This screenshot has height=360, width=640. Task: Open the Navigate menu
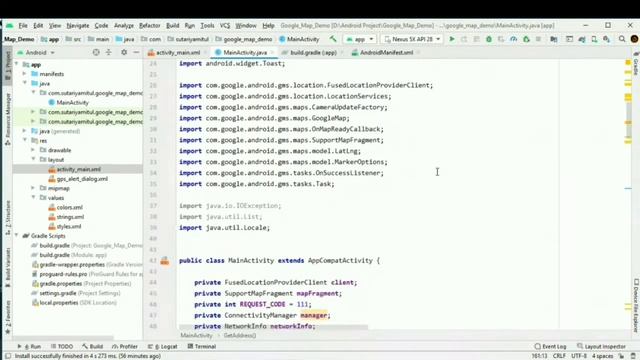(78, 25)
